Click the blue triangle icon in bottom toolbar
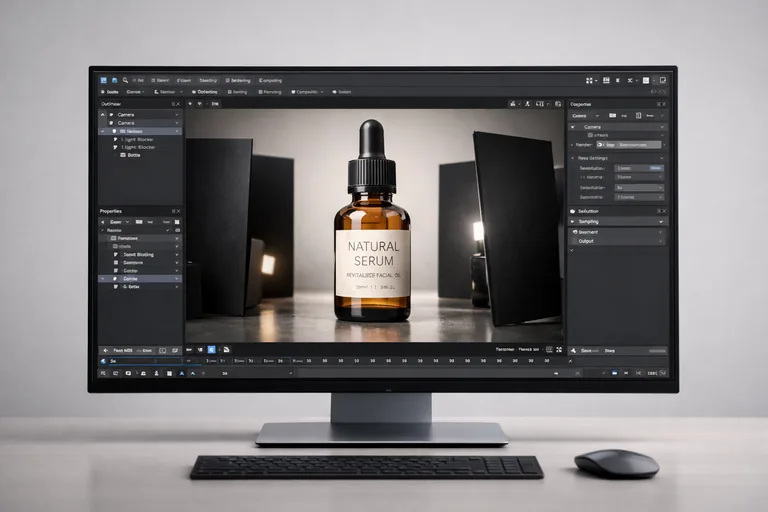 pyautogui.click(x=181, y=373)
